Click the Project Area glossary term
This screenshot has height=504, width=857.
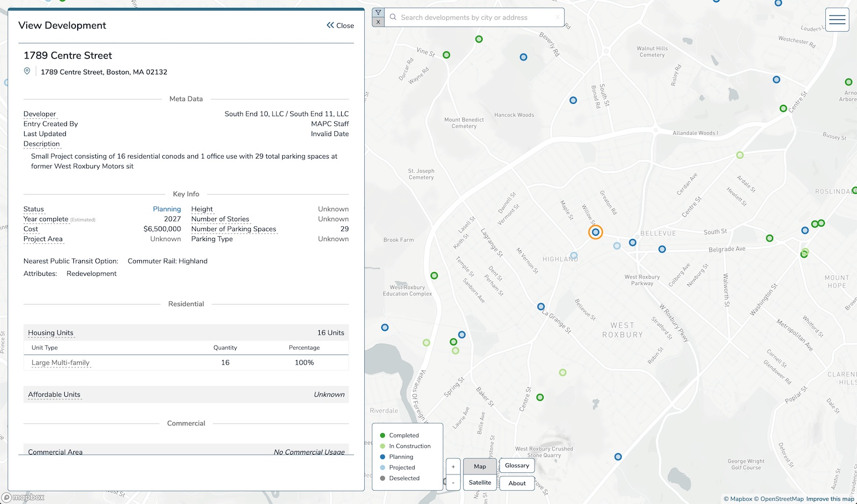tap(43, 239)
